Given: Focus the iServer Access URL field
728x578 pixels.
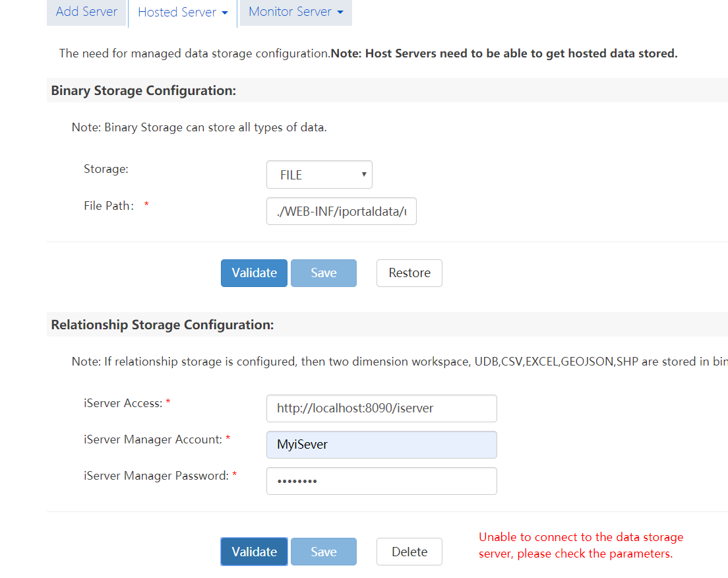Looking at the screenshot, I should click(x=381, y=408).
